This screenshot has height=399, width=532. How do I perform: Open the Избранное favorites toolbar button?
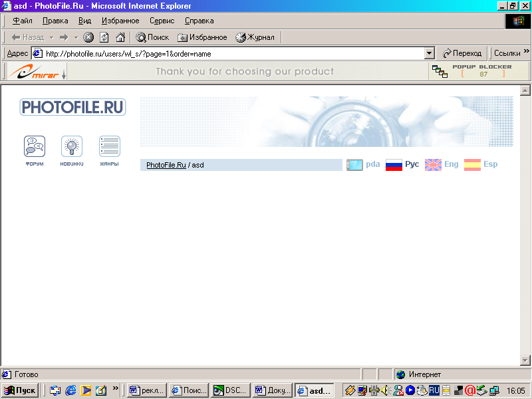click(x=202, y=37)
